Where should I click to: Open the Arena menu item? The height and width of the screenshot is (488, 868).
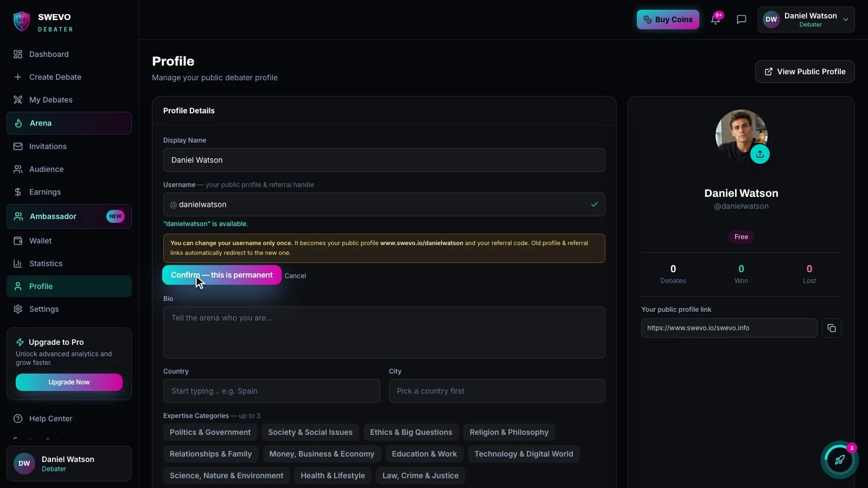click(69, 123)
